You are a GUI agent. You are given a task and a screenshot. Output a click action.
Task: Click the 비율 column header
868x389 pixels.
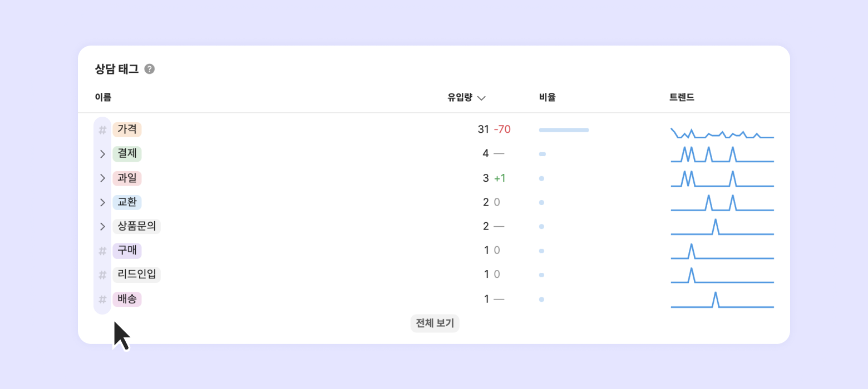pyautogui.click(x=547, y=97)
